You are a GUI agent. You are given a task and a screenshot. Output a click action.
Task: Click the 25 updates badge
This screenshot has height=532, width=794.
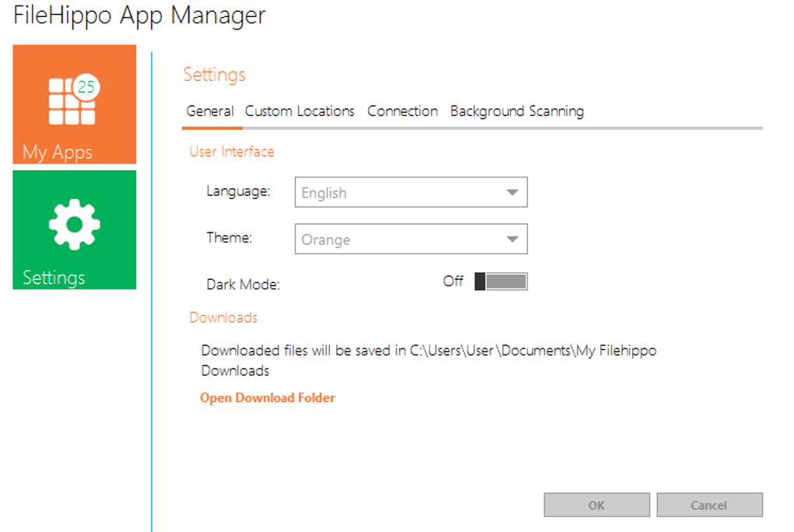pyautogui.click(x=86, y=87)
